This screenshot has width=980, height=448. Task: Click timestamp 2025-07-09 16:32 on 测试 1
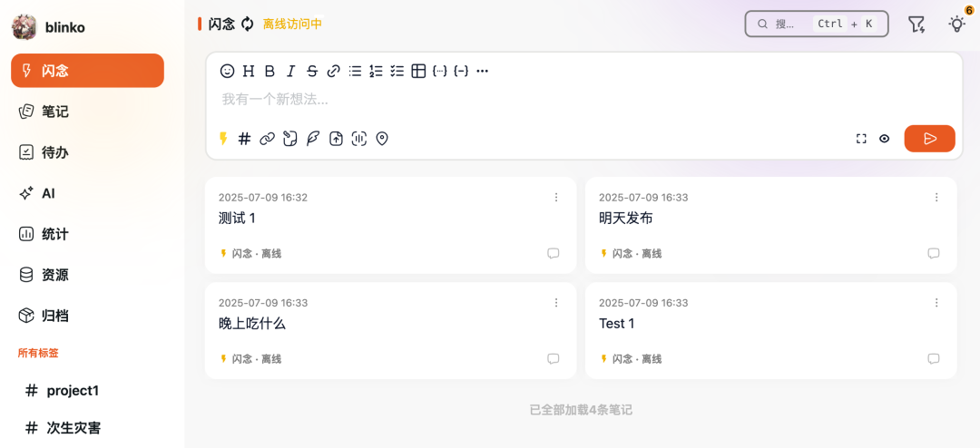(x=263, y=198)
